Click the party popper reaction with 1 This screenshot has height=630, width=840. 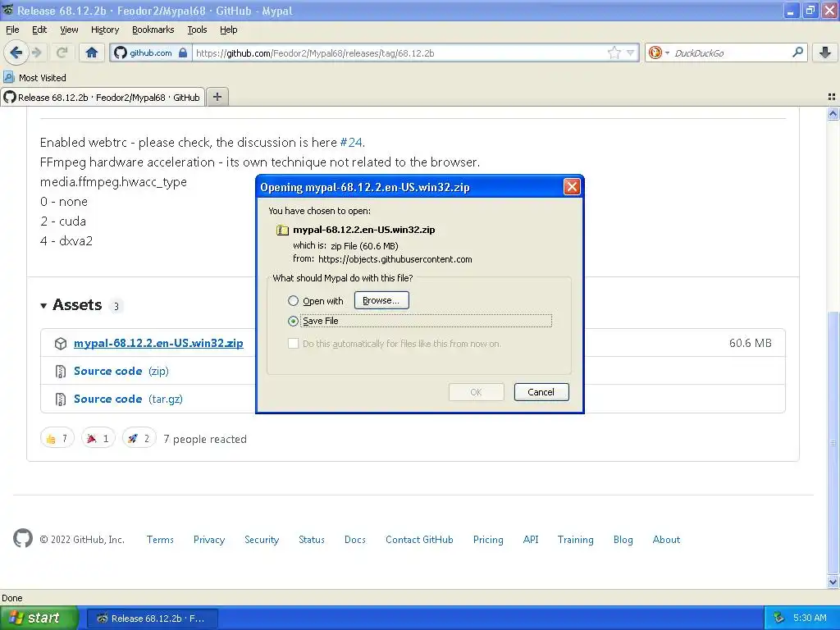point(98,439)
